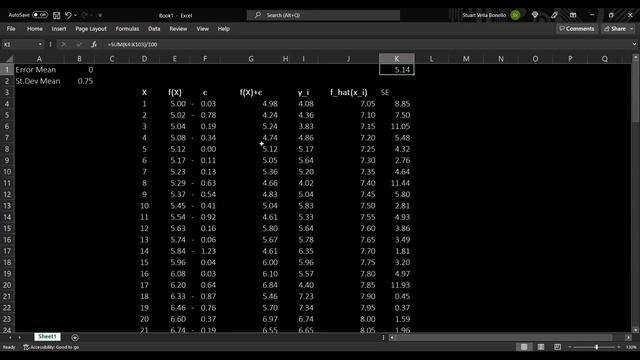Image resolution: width=640 pixels, height=360 pixels.
Task: Click the Comments button
Action: [577, 29]
